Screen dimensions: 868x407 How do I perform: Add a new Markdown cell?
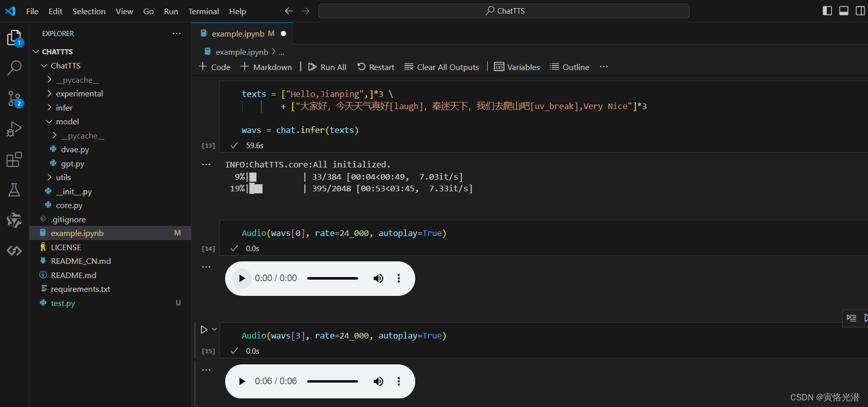tap(266, 66)
